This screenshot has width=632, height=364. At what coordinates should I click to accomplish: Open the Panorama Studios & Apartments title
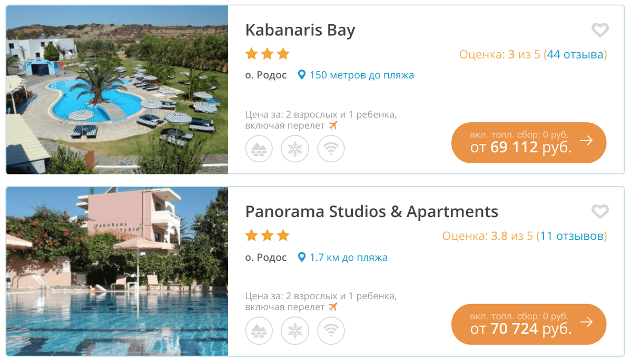(372, 212)
